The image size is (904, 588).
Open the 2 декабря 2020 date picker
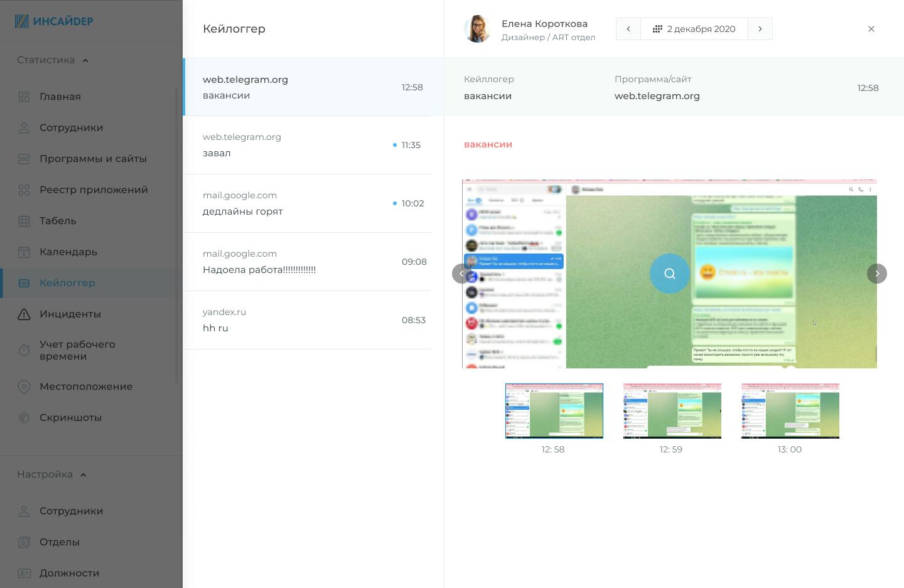click(694, 29)
